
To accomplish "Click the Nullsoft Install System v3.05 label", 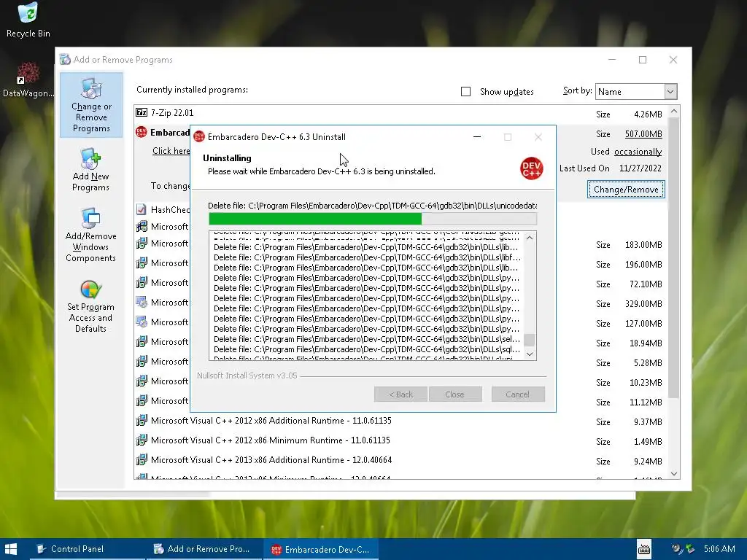I will (x=247, y=376).
